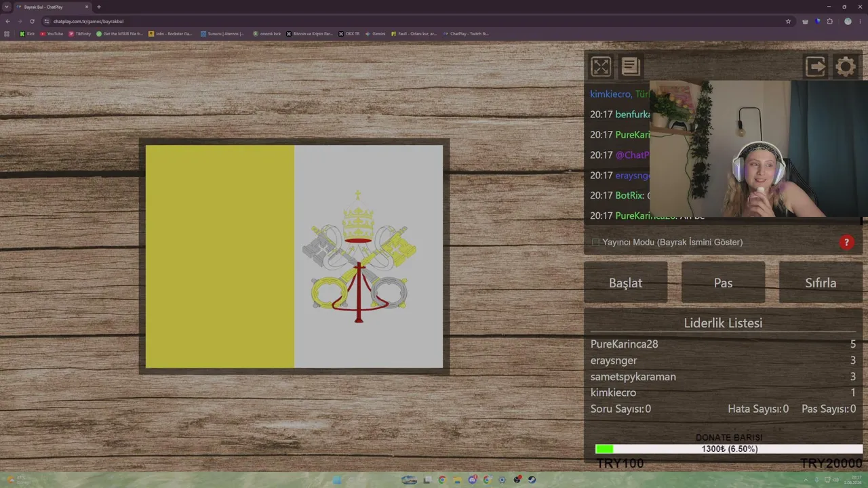Viewport: 868px width, 488px height.
Task: Close the Bayrak Bul browser tab
Action: [x=87, y=7]
